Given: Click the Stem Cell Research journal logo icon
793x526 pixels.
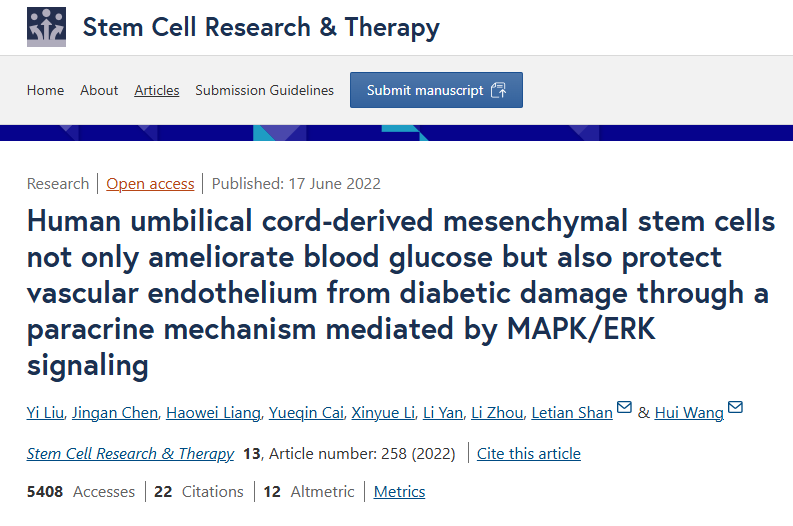Looking at the screenshot, I should 46,27.
